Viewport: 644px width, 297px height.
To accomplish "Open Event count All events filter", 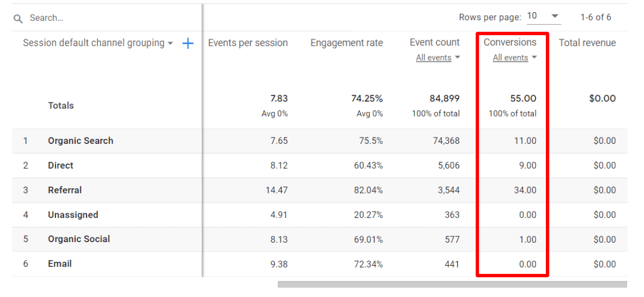I will (x=438, y=58).
